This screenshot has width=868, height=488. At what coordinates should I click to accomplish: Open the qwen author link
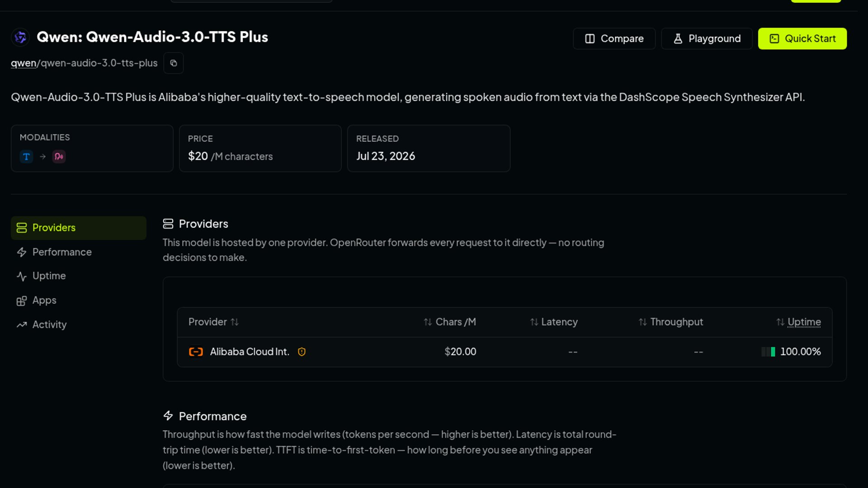tap(24, 63)
